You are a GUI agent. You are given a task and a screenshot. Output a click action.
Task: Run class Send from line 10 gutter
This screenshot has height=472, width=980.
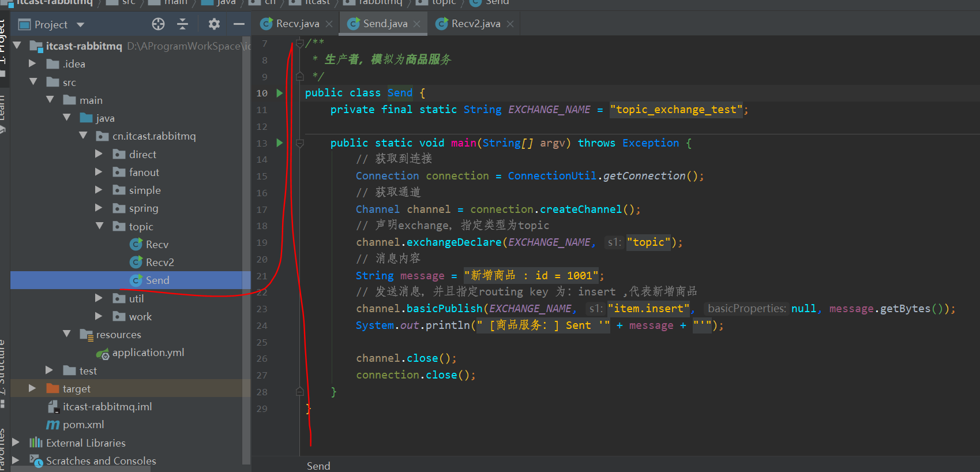(280, 93)
